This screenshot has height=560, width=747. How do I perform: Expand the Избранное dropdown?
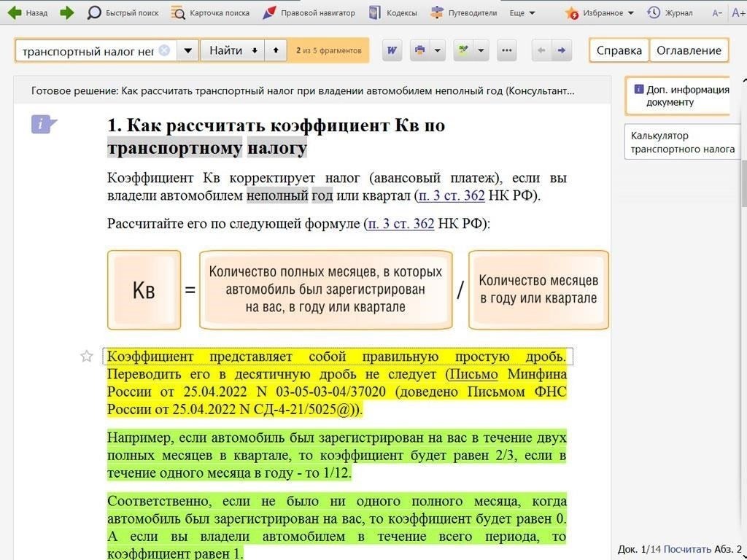630,13
